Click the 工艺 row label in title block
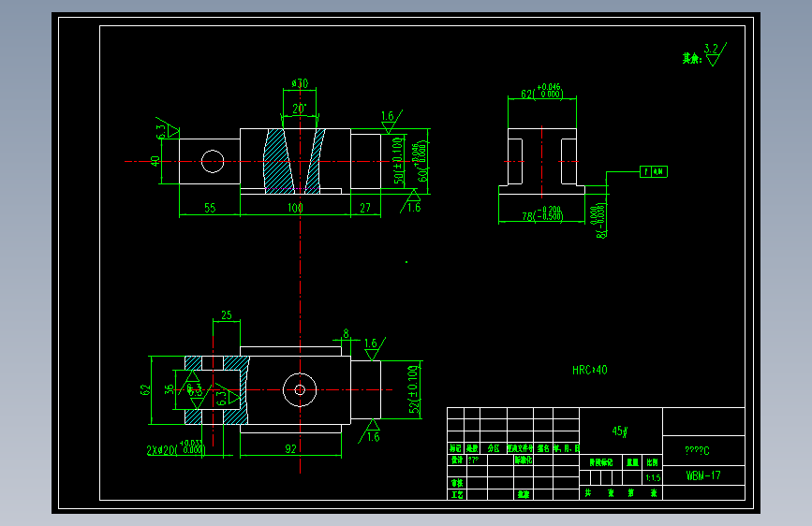The width and height of the screenshot is (812, 526). pos(457,494)
